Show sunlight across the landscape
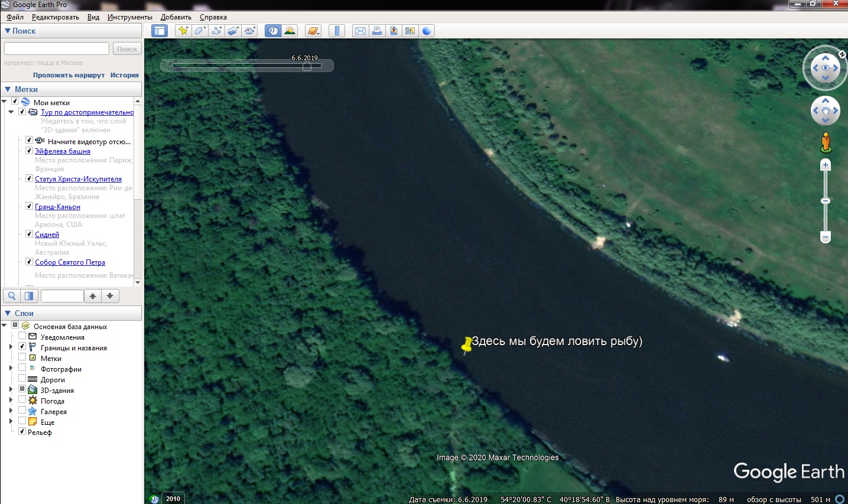 (290, 31)
